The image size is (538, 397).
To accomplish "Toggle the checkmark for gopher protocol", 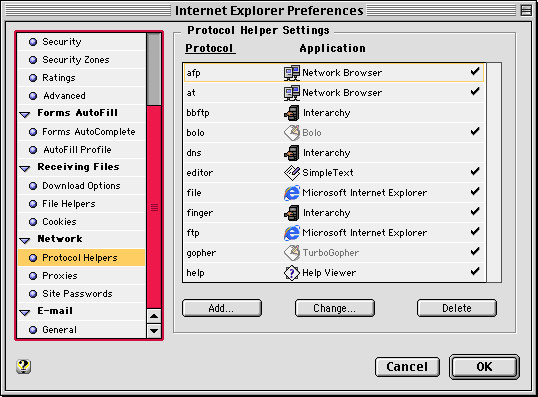I will pos(475,252).
